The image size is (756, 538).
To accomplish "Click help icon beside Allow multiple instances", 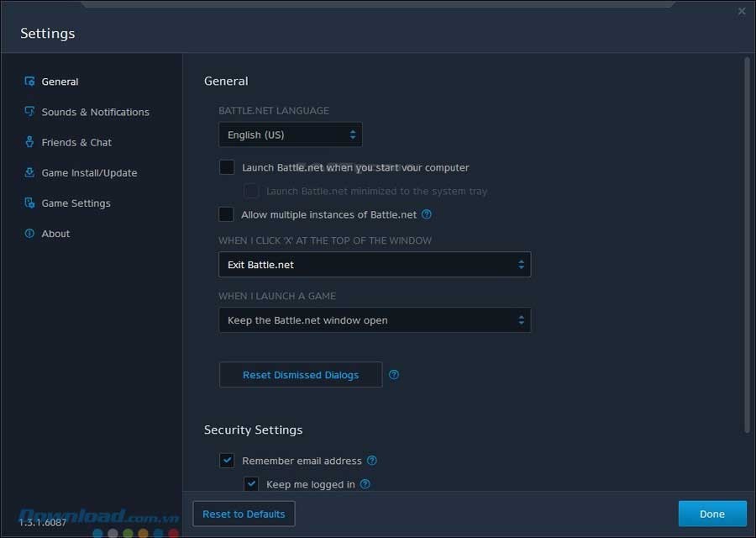I will point(427,214).
